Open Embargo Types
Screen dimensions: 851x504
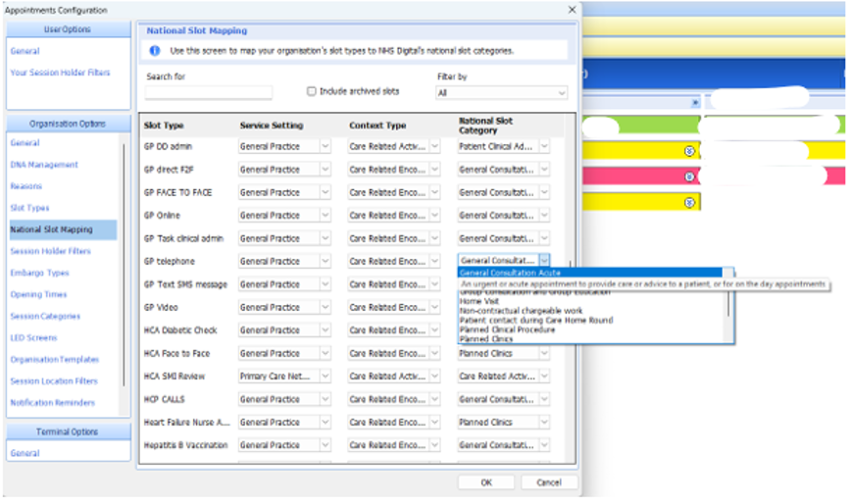tap(39, 273)
